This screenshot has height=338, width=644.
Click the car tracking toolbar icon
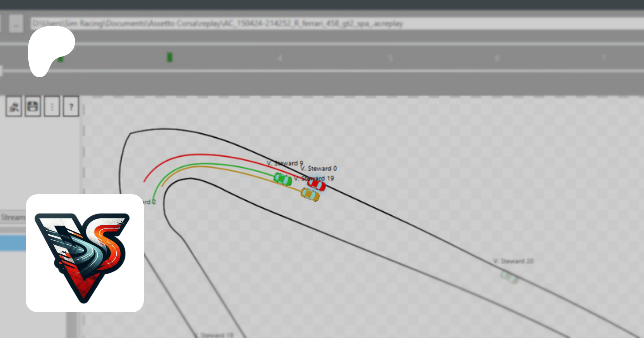[x=14, y=107]
